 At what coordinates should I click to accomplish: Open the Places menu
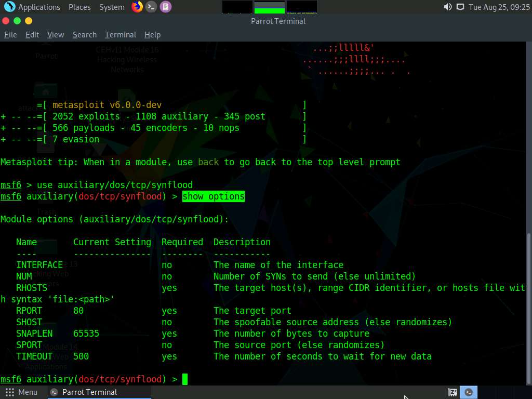[79, 7]
